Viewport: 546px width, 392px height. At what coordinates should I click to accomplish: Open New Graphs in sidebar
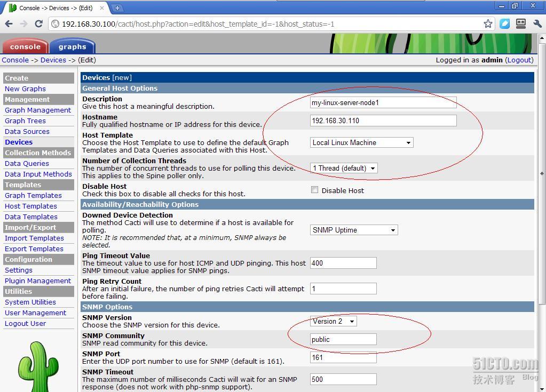click(25, 89)
